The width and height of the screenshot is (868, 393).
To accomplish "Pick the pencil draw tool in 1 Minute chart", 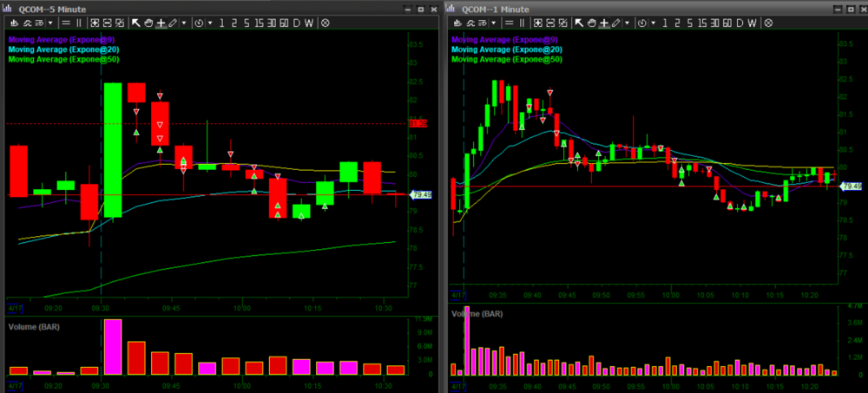I will [615, 23].
